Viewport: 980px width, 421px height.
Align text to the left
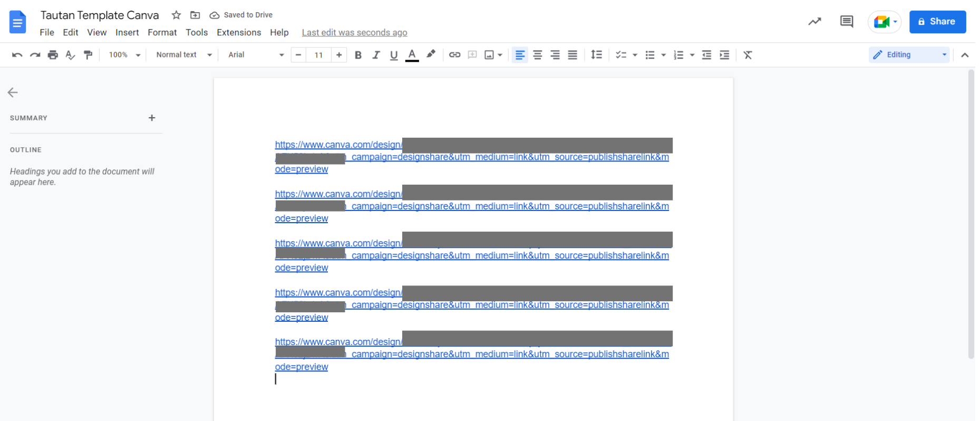520,55
